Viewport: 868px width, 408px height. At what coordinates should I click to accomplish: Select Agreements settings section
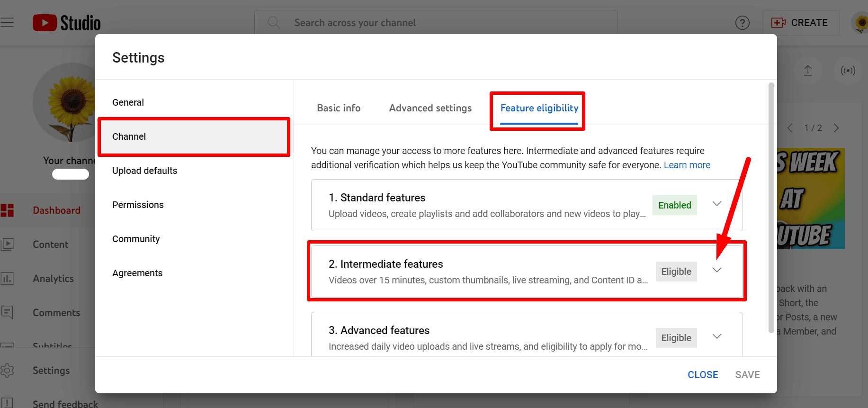pyautogui.click(x=194, y=273)
